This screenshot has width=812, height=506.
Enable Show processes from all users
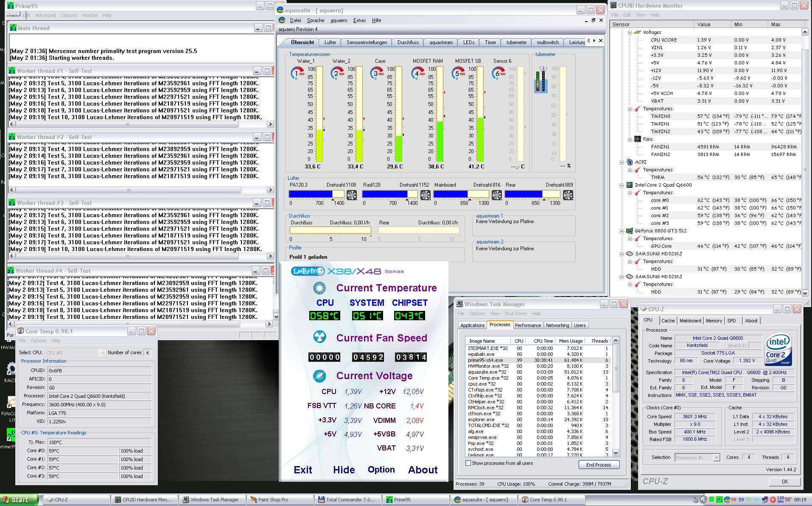(x=468, y=463)
